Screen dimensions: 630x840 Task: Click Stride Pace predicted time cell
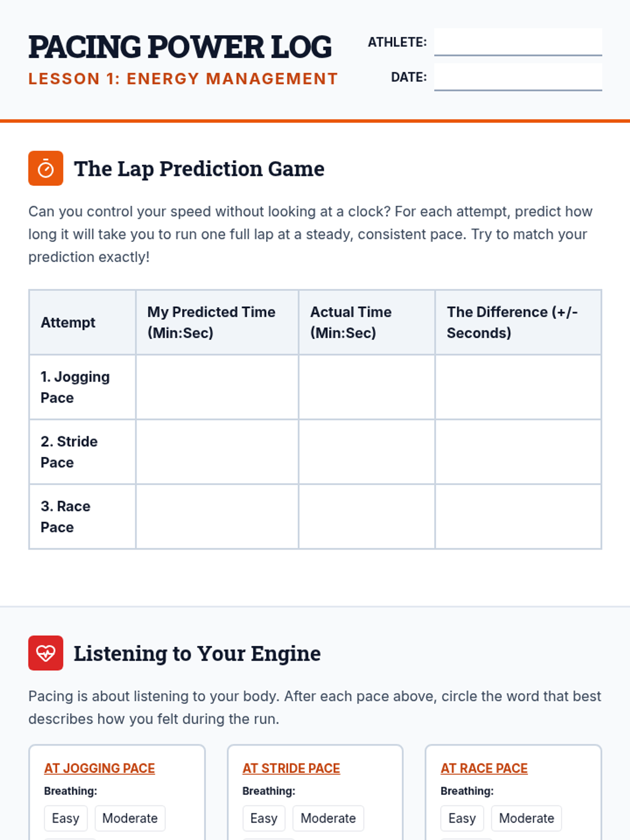coord(217,451)
